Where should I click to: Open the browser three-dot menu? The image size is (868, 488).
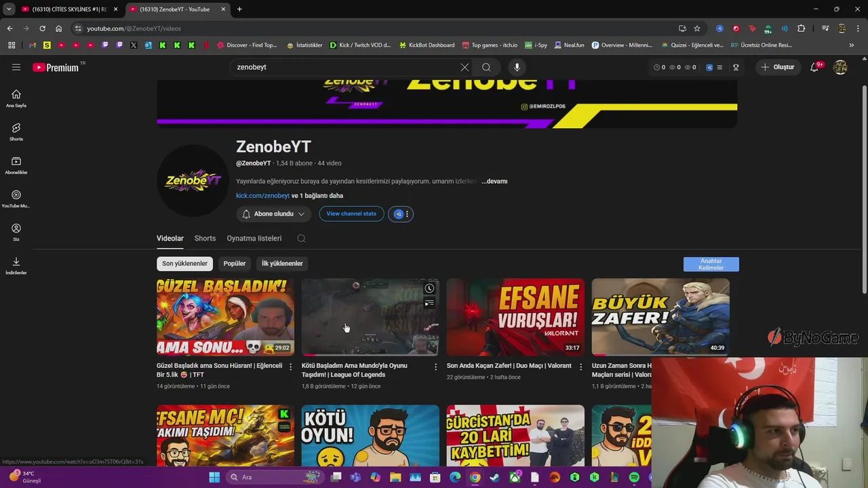(858, 28)
